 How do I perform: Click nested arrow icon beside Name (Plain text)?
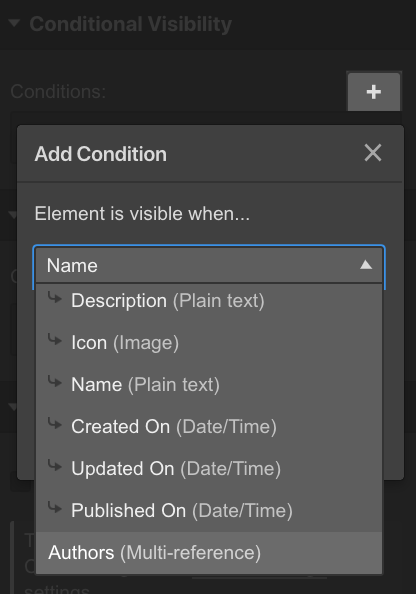point(55,381)
